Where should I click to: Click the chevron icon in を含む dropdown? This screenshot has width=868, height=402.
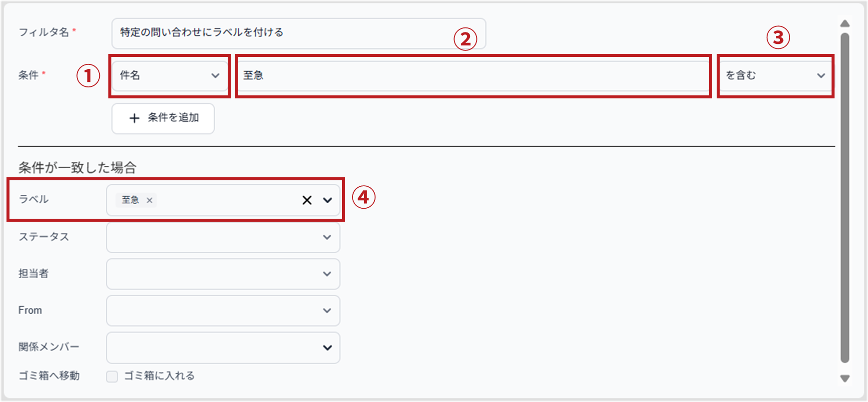point(821,76)
